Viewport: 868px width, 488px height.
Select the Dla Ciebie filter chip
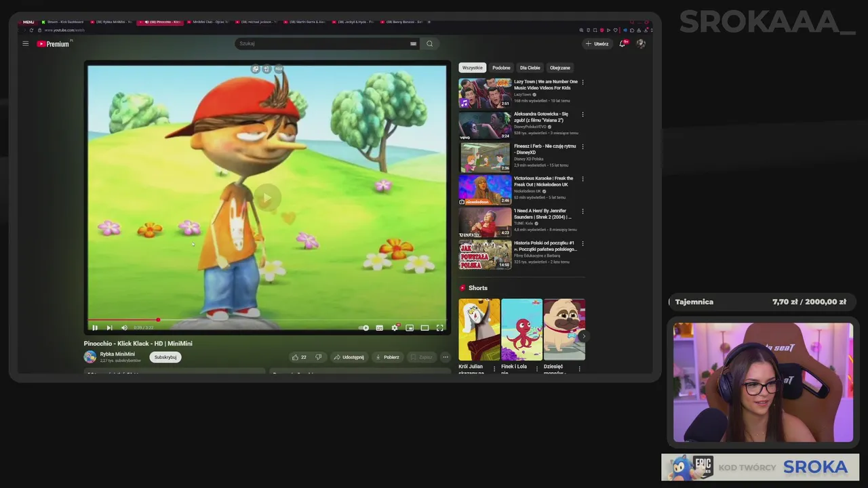tap(530, 68)
